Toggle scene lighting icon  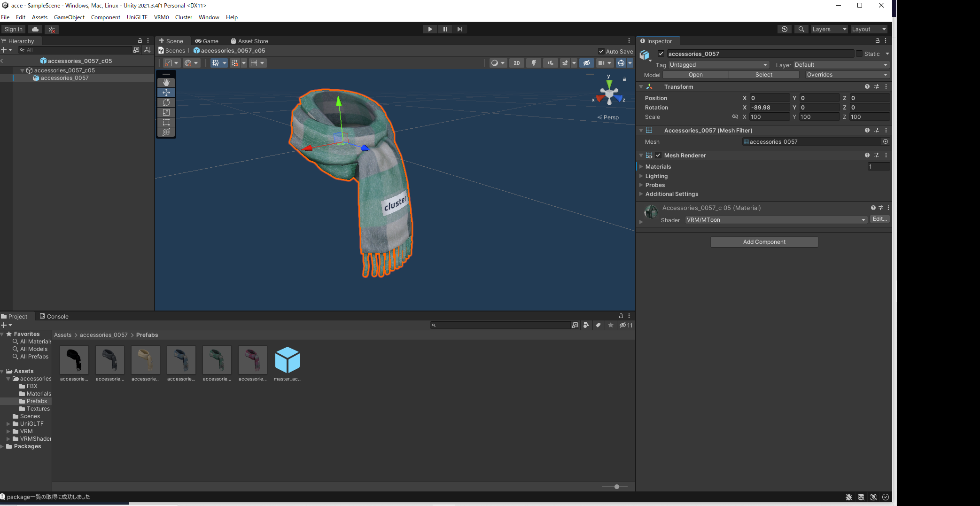coord(534,63)
